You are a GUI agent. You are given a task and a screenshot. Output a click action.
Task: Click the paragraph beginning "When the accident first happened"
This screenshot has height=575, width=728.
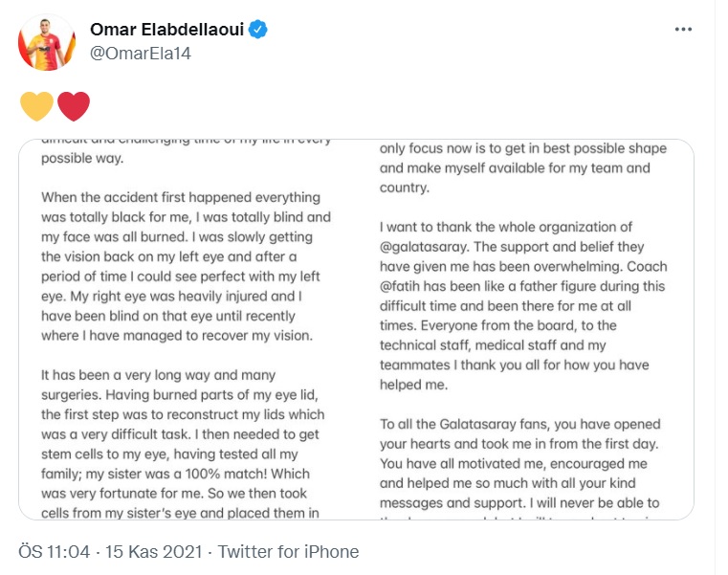[x=187, y=268]
